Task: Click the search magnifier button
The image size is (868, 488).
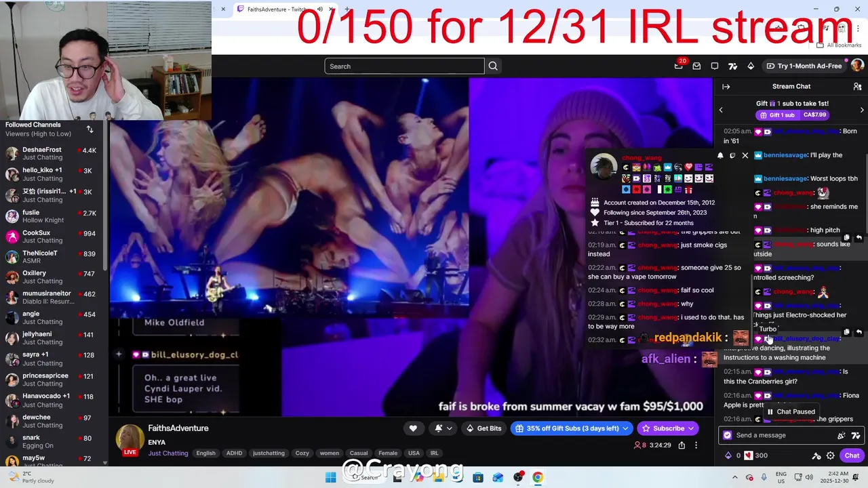Action: pyautogui.click(x=493, y=66)
